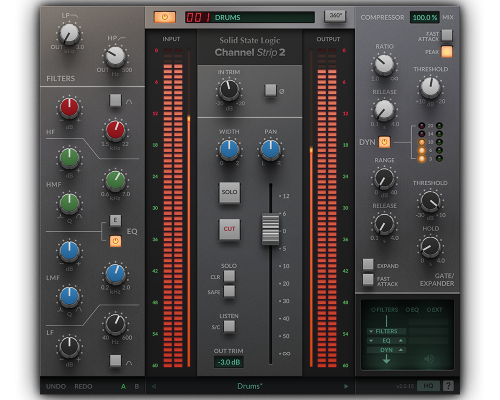
Task: Click the compressor RELEASE knob
Action: [x=384, y=110]
